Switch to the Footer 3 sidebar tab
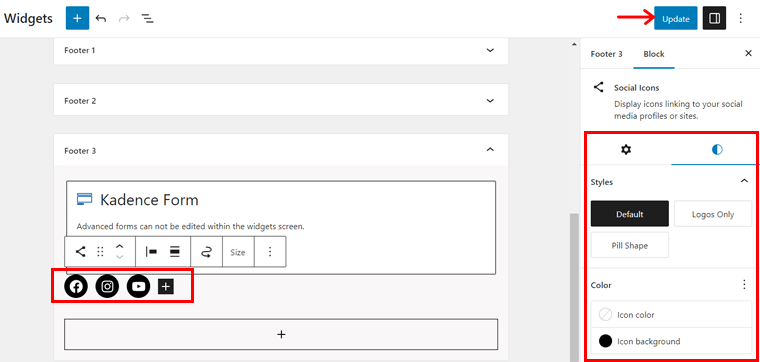Viewport: 760px width, 362px height. pos(606,54)
